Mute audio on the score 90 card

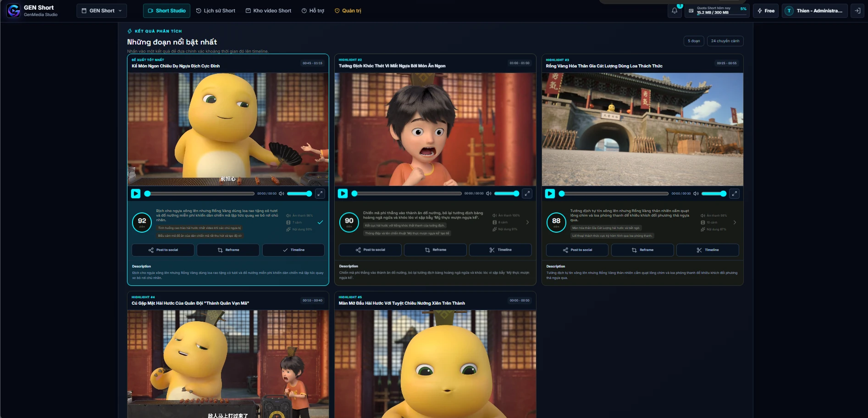click(489, 194)
